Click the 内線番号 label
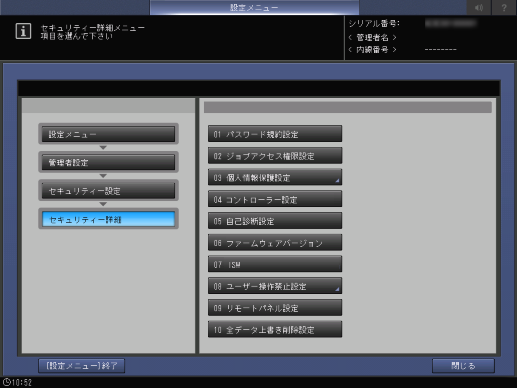Viewport: 517px width, 388px height. click(372, 50)
